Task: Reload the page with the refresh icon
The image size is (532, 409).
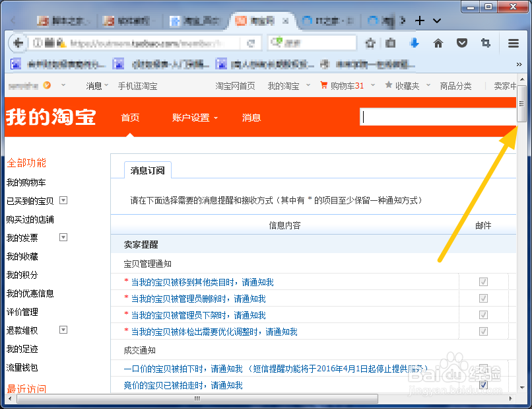Action: (x=251, y=43)
